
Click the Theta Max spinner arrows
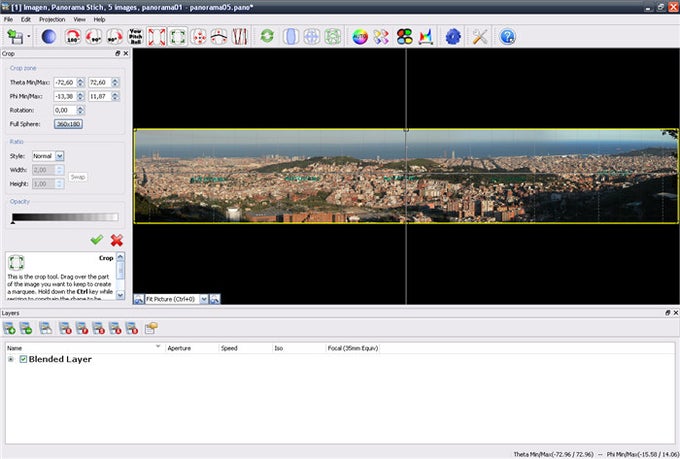[x=115, y=82]
